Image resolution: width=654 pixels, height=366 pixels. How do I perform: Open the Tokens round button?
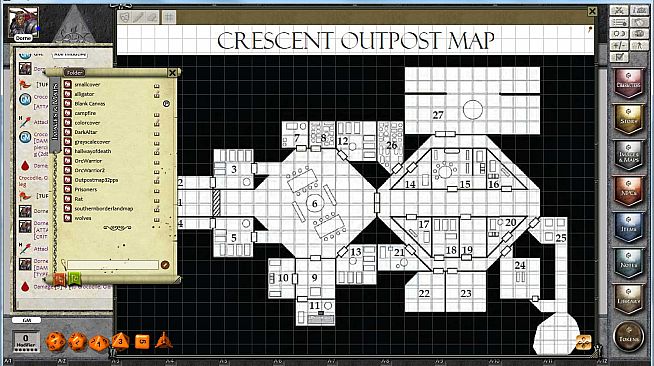pyautogui.click(x=628, y=336)
